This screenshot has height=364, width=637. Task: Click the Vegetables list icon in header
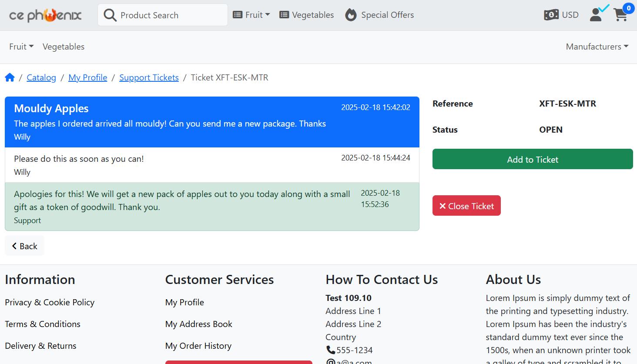(x=284, y=15)
